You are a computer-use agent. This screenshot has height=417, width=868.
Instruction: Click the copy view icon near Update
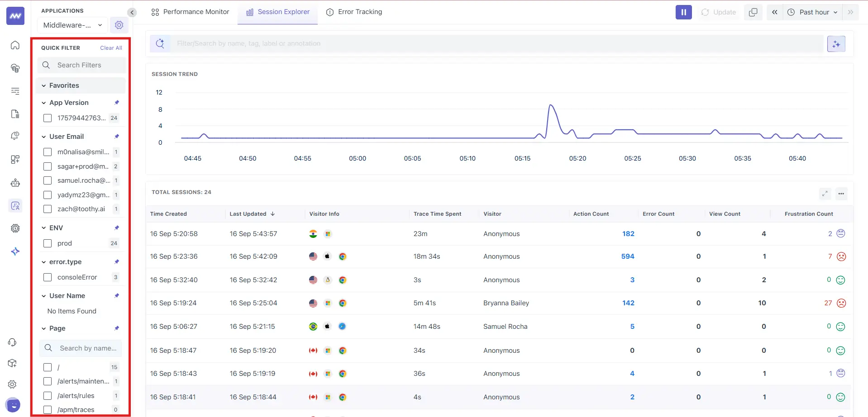(x=753, y=12)
